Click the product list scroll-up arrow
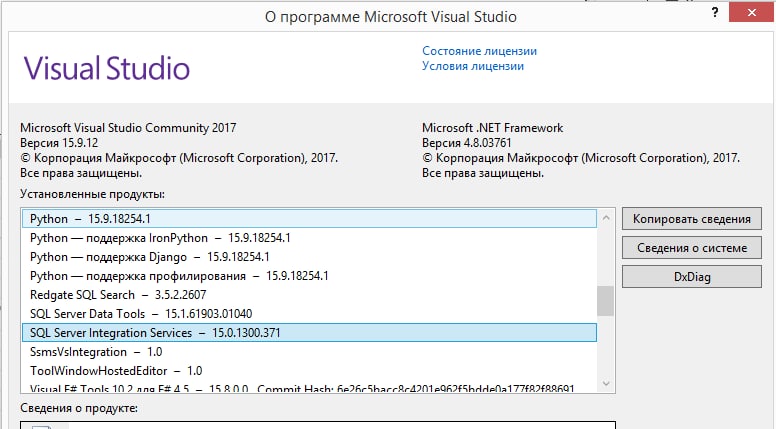776x429 pixels. (x=606, y=218)
